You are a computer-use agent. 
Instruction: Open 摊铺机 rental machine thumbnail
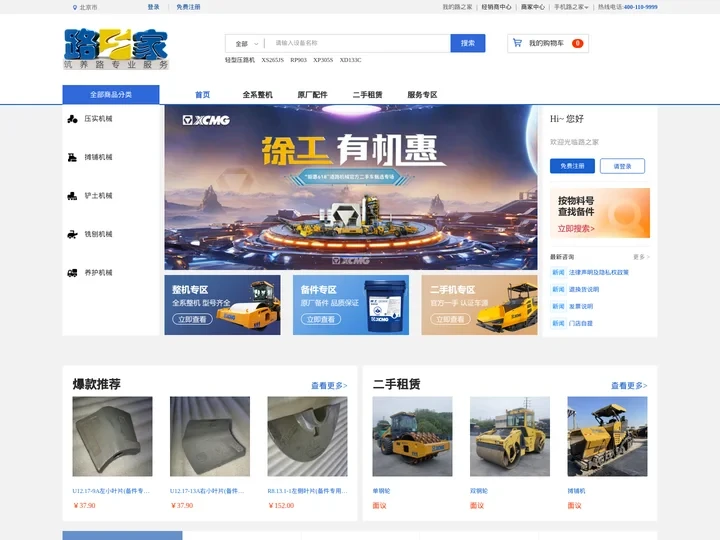[607, 436]
